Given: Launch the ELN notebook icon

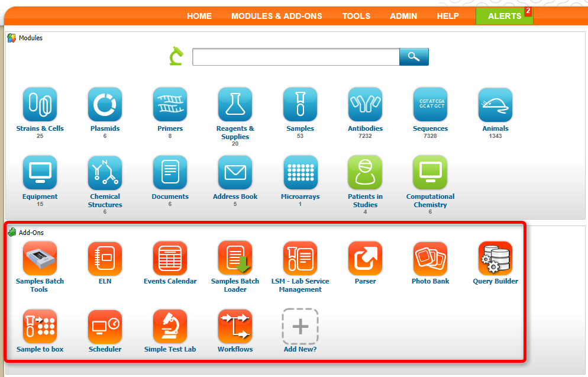Looking at the screenshot, I should click(x=105, y=258).
